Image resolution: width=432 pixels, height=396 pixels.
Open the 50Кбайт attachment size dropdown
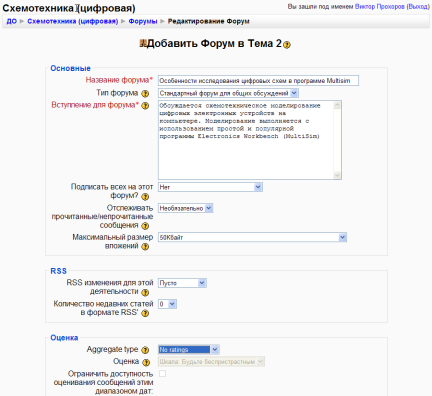tap(252, 237)
